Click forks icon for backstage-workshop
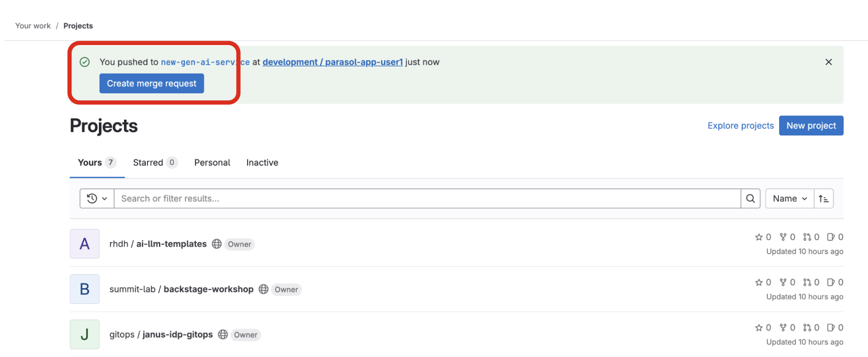The height and width of the screenshot is (357, 868). [783, 282]
